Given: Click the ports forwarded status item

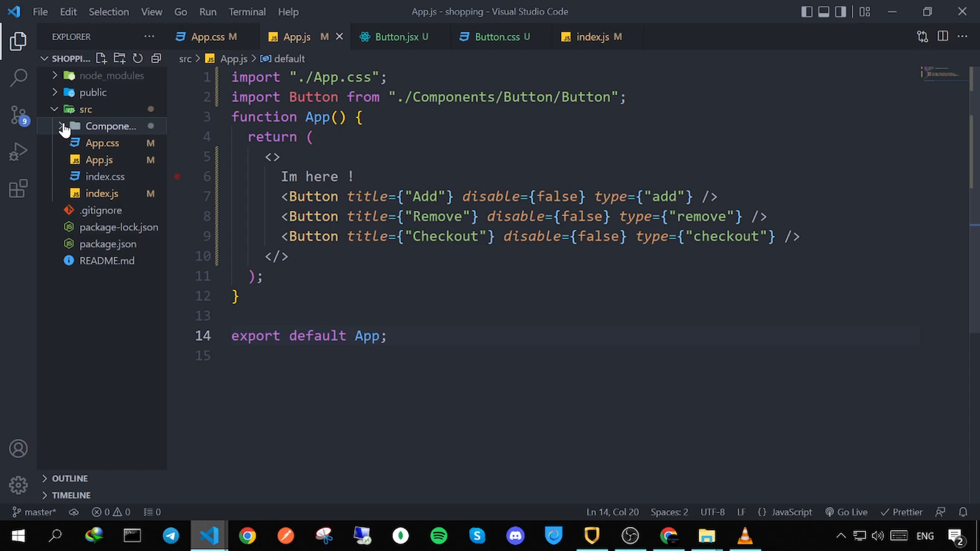Looking at the screenshot, I should (152, 512).
